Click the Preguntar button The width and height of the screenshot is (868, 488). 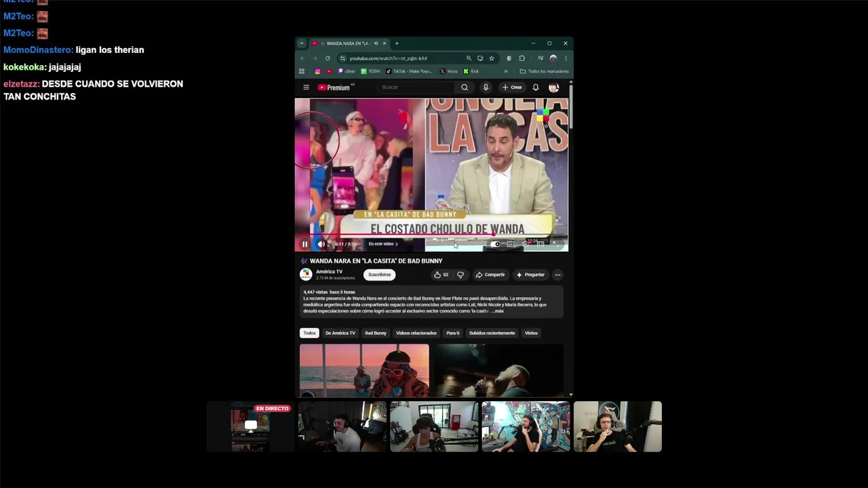click(530, 274)
